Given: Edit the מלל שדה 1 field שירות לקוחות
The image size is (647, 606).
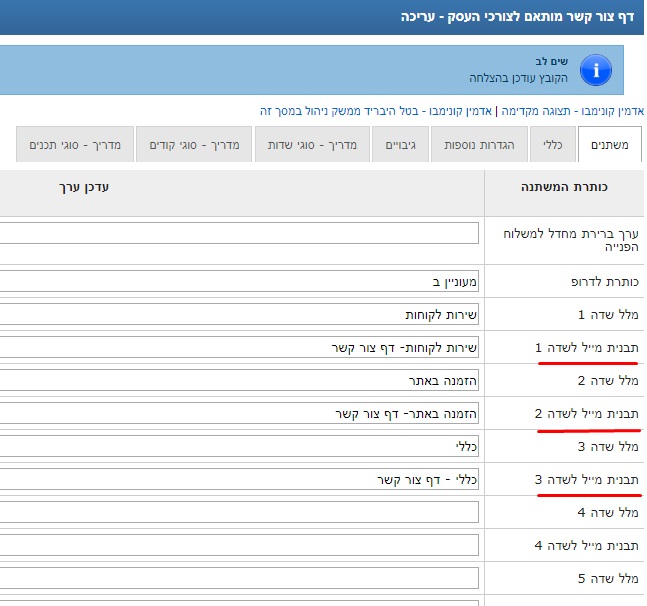Looking at the screenshot, I should click(239, 314).
